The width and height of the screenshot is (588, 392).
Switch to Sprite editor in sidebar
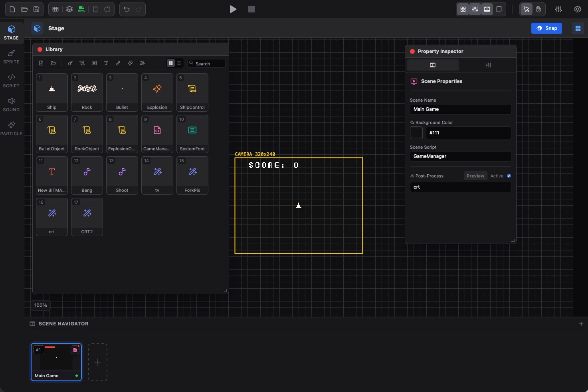(11, 57)
